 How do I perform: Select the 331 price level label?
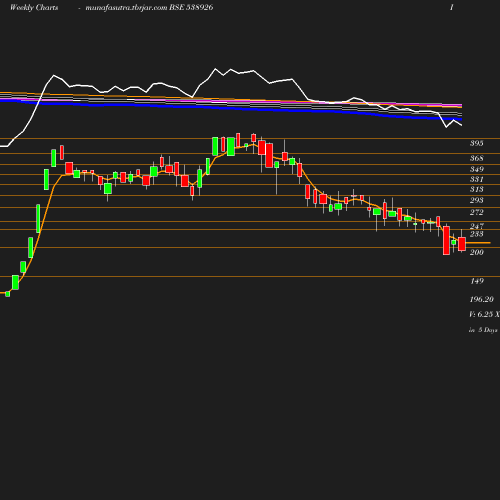coord(477,179)
